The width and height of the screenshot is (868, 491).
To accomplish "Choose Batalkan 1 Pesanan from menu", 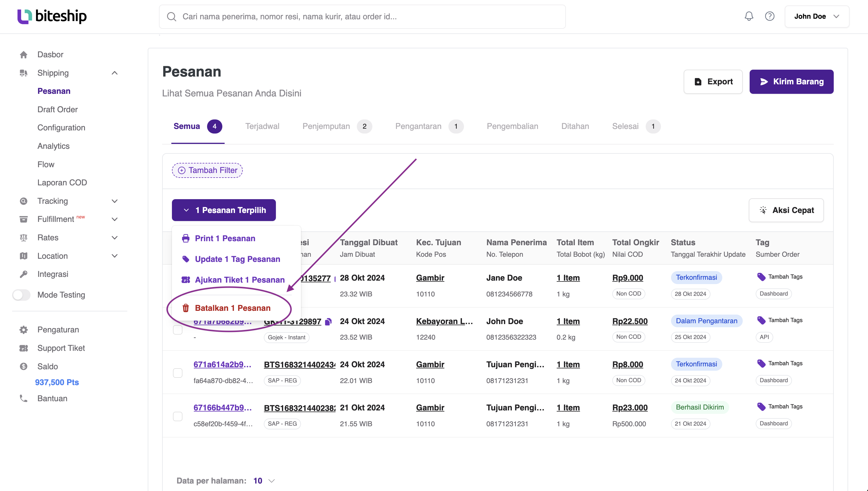I will click(232, 308).
